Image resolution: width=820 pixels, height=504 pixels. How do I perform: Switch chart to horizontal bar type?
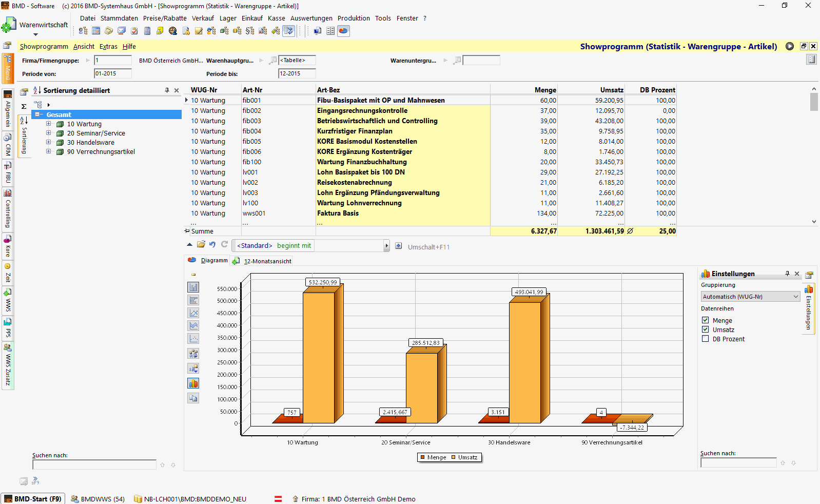pyautogui.click(x=193, y=300)
